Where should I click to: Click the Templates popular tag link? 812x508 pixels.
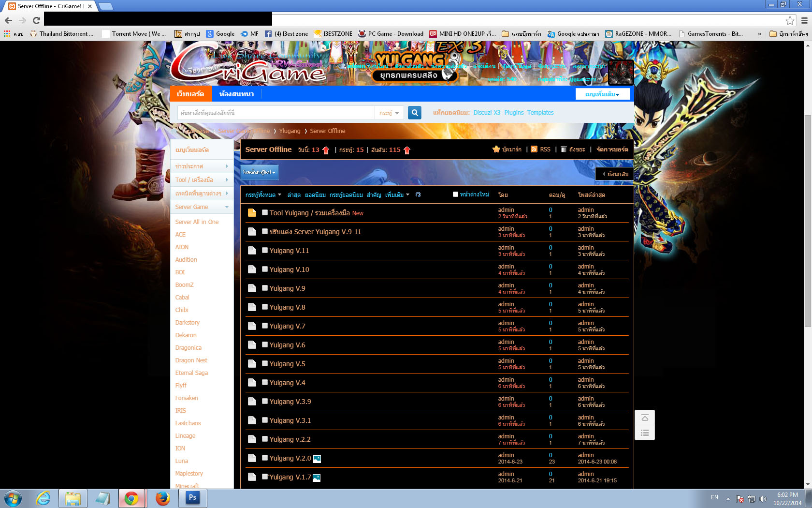pyautogui.click(x=540, y=113)
